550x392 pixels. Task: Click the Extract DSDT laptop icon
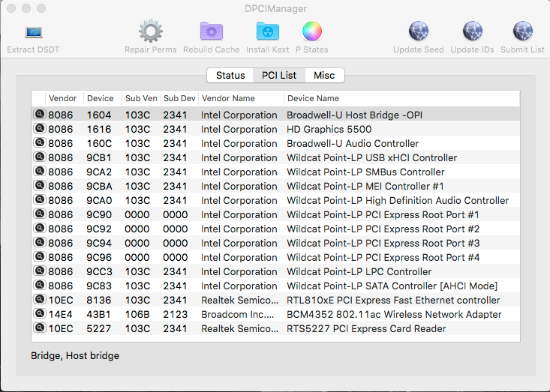34,32
